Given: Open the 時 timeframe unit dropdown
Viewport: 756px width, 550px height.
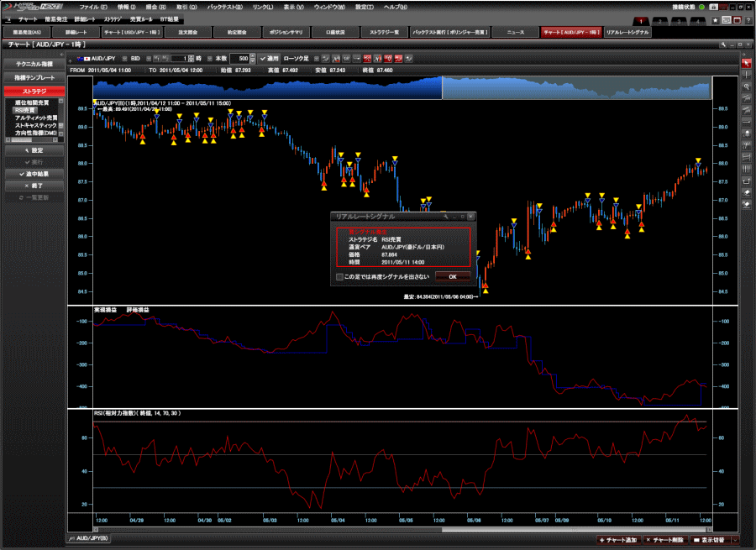Looking at the screenshot, I should coord(210,58).
